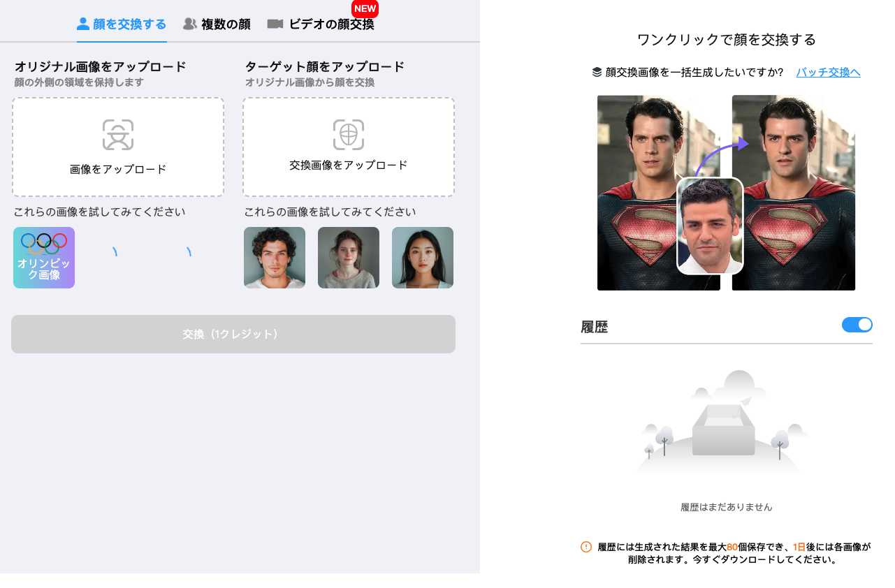Click the 顔の外側の領域を保持します subtitle
The image size is (895, 588).
click(79, 82)
